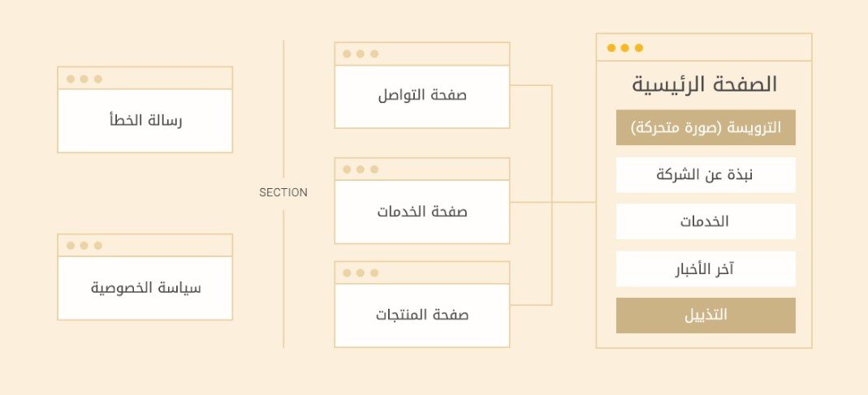Open the آخر الأخبار section block

[x=705, y=268]
